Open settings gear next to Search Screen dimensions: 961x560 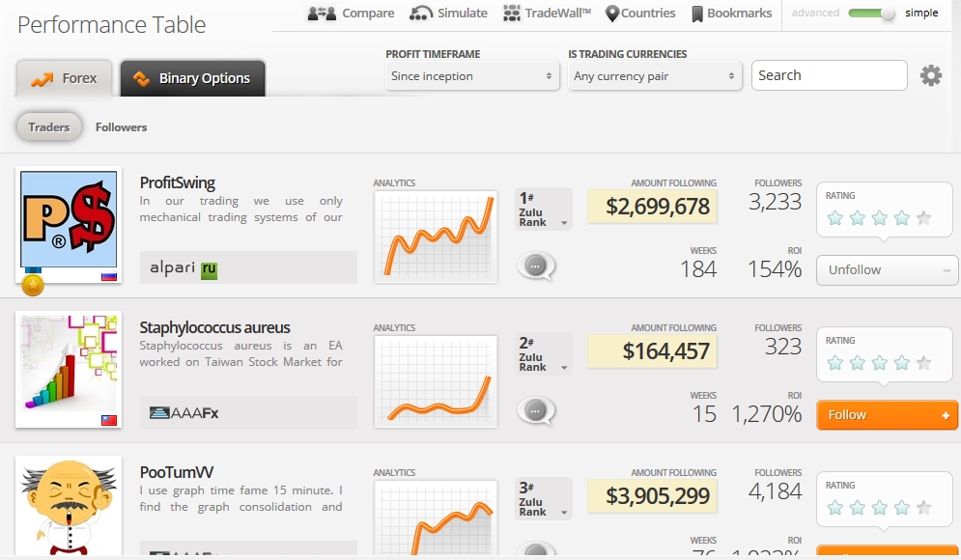(930, 75)
